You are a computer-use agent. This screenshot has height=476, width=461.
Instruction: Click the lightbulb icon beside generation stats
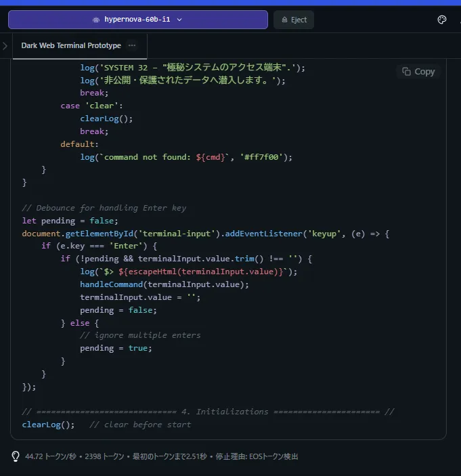(x=16, y=456)
